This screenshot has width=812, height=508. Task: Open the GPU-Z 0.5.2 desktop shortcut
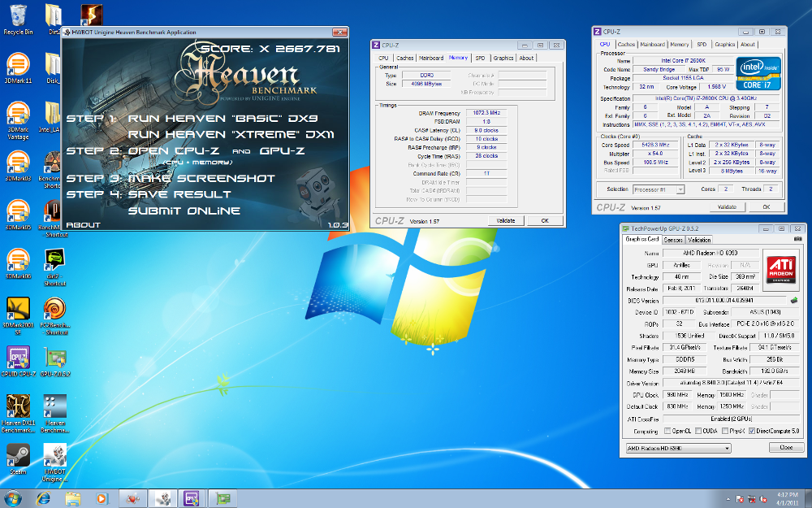pyautogui.click(x=55, y=362)
